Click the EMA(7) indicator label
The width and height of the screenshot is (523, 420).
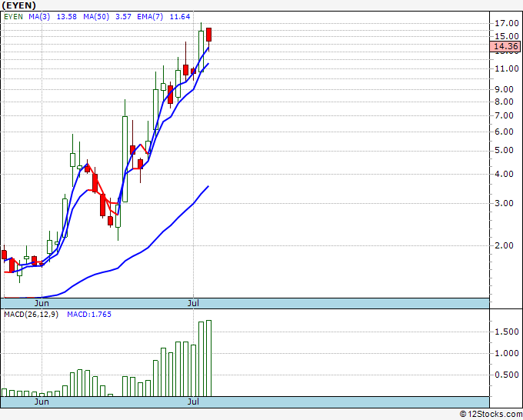click(x=150, y=17)
